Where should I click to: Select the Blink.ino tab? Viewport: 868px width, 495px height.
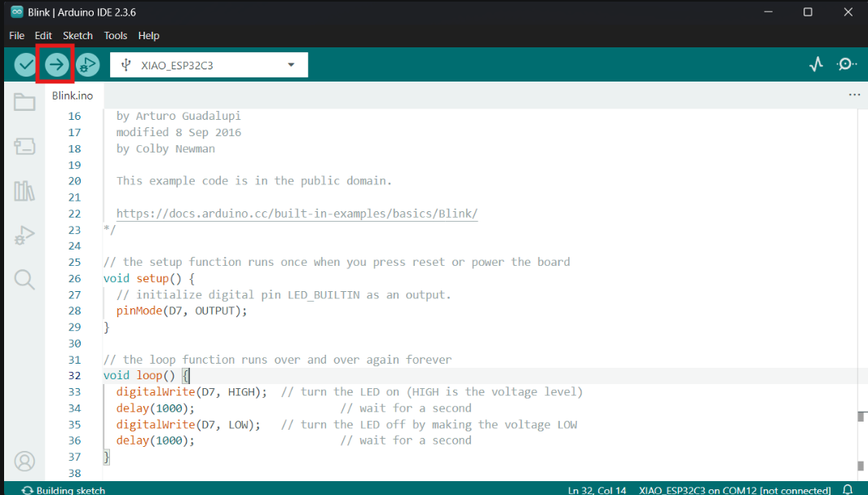73,95
